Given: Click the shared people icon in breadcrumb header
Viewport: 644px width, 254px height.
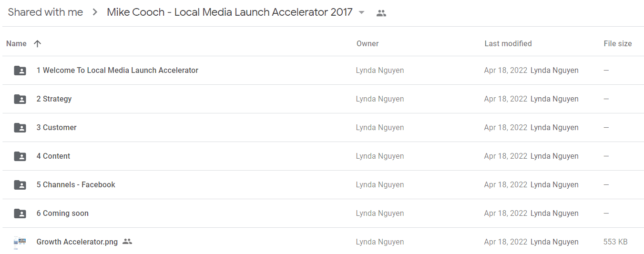Looking at the screenshot, I should click(381, 13).
